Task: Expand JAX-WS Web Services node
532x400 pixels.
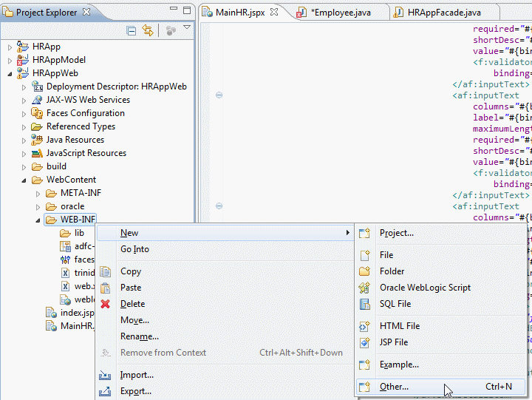Action: click(24, 101)
